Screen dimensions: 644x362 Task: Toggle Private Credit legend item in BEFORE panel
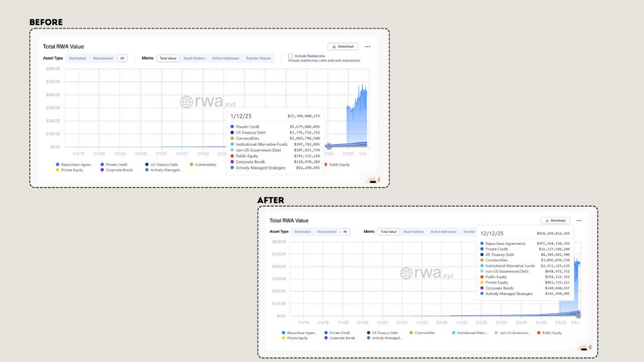115,165
